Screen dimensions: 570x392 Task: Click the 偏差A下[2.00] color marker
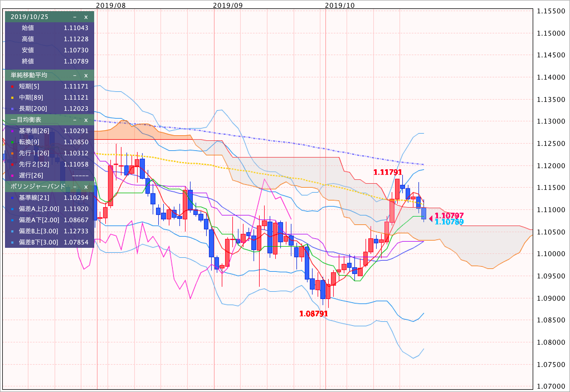(x=12, y=220)
